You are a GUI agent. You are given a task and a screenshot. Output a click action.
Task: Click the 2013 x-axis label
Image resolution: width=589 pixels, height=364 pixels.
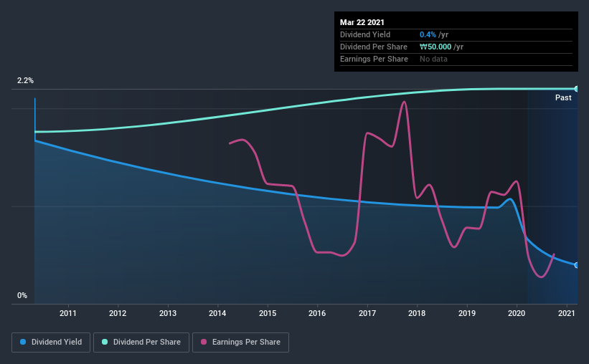(x=168, y=313)
